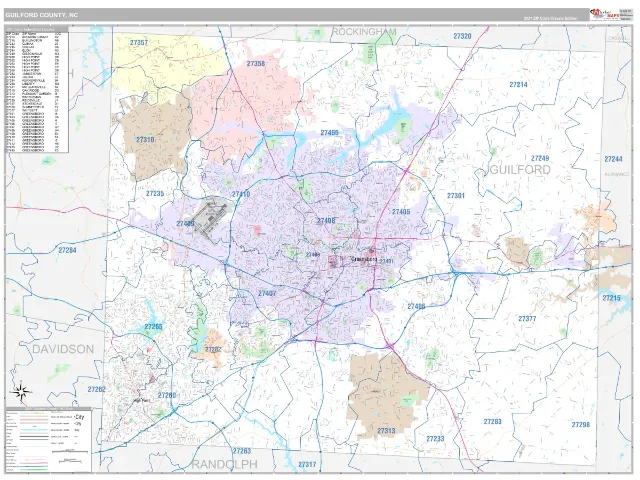Select ZIP code label 27265

pos(153,327)
